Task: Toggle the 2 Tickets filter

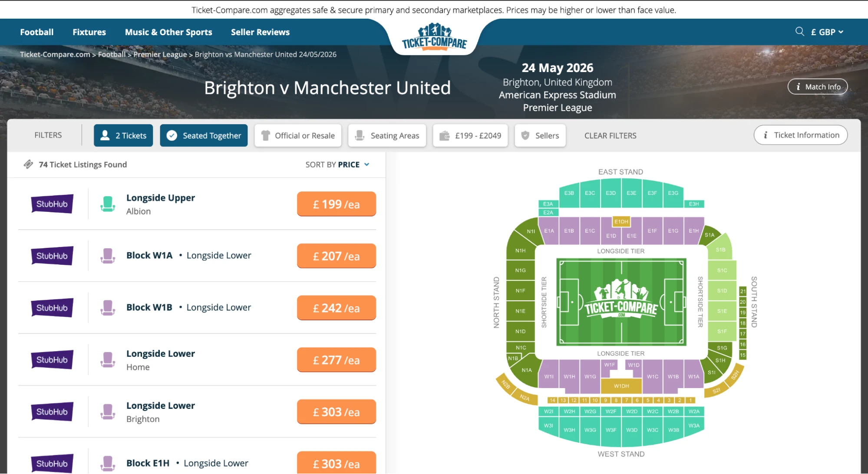Action: pos(123,135)
